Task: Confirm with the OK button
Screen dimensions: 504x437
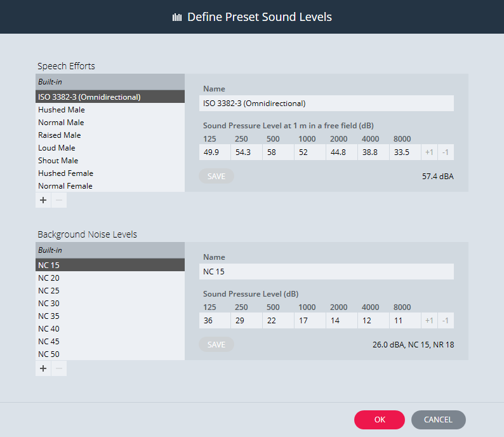Action: pos(380,420)
